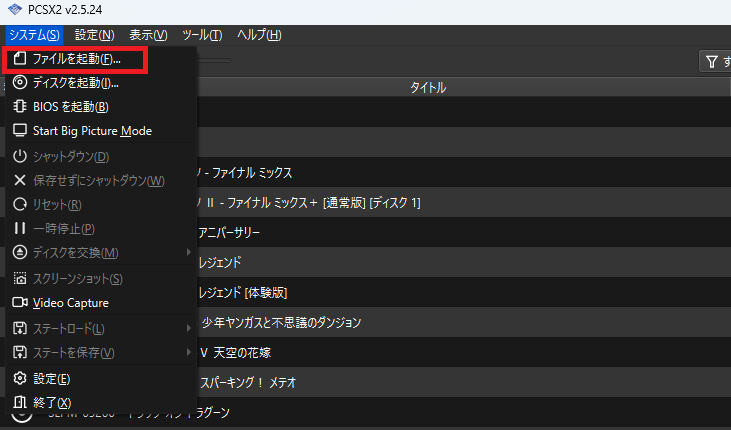Choose 保存せずにシャットダウン(W) entry
The height and width of the screenshot is (430, 731).
[101, 180]
